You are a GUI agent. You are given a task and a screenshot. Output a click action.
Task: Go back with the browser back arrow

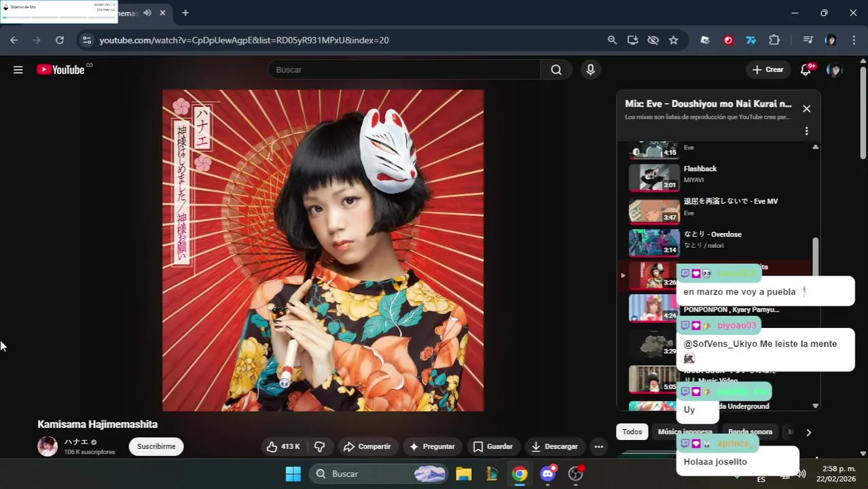(14, 40)
